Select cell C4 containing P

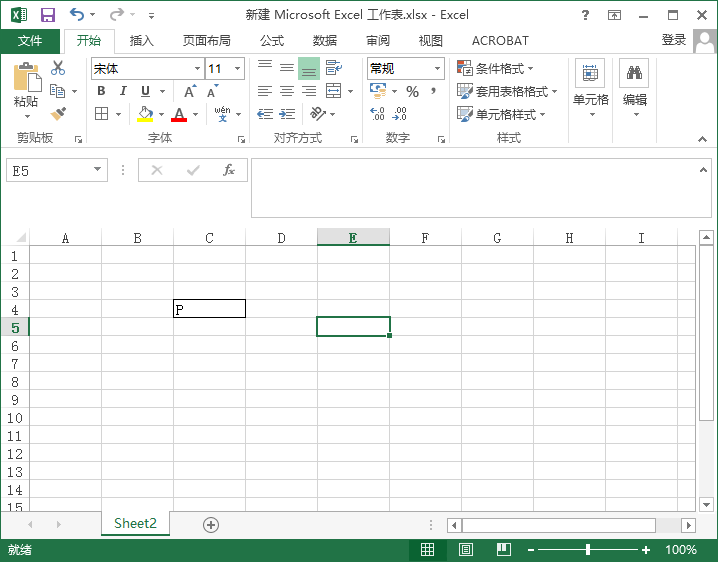(209, 308)
